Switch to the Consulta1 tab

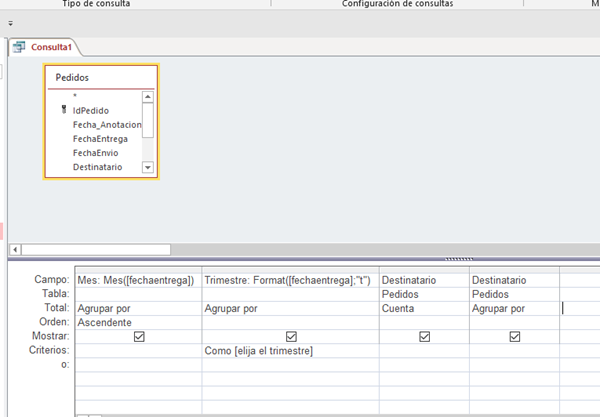(50, 46)
